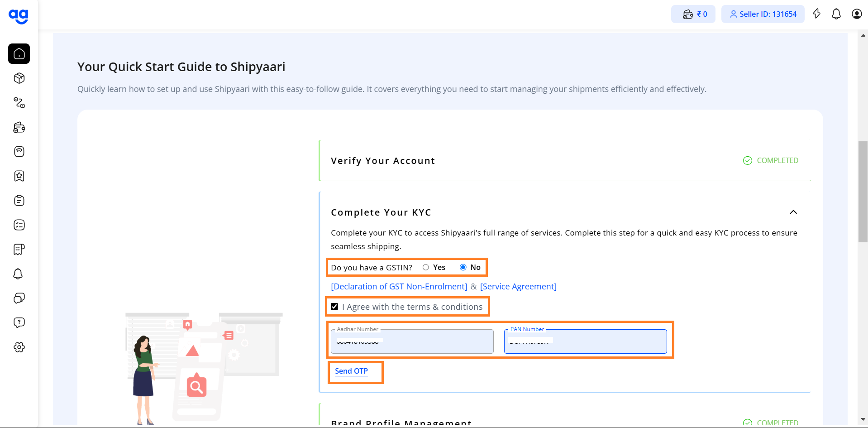
Task: Open the Home dashboard icon
Action: coord(19,54)
